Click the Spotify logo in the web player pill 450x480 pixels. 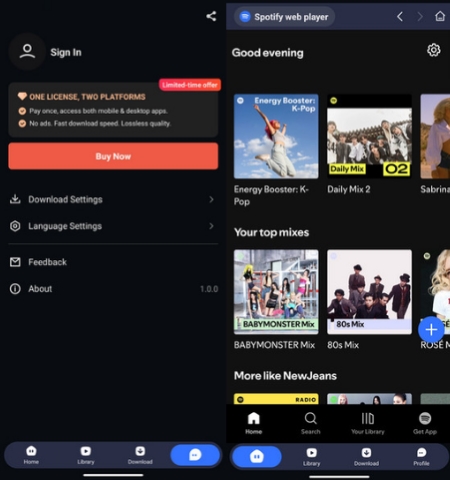coord(245,17)
